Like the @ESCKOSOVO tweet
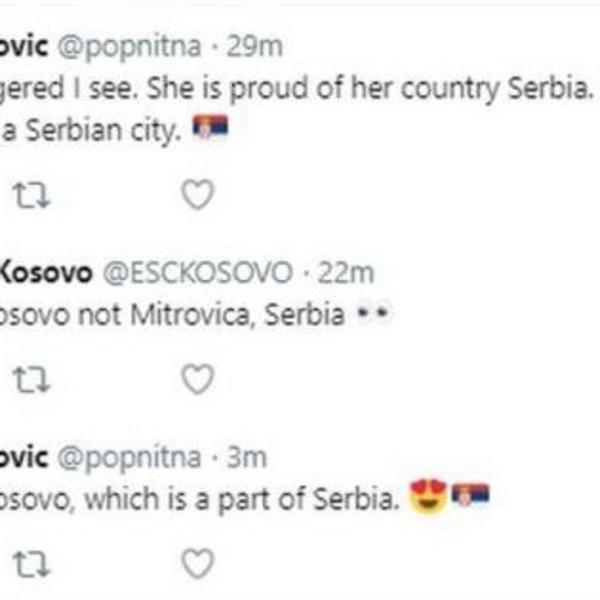The image size is (600, 600). coord(197,378)
